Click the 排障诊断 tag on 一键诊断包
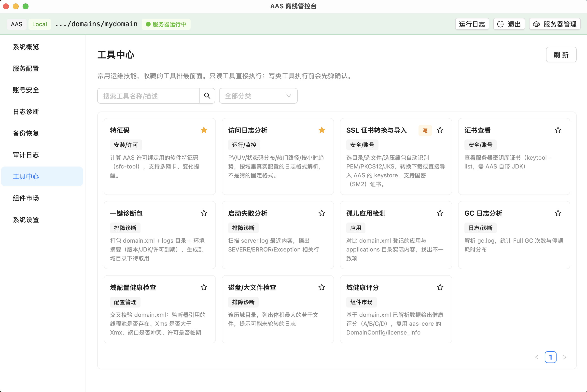Viewport: 587px width, 392px height. click(125, 228)
